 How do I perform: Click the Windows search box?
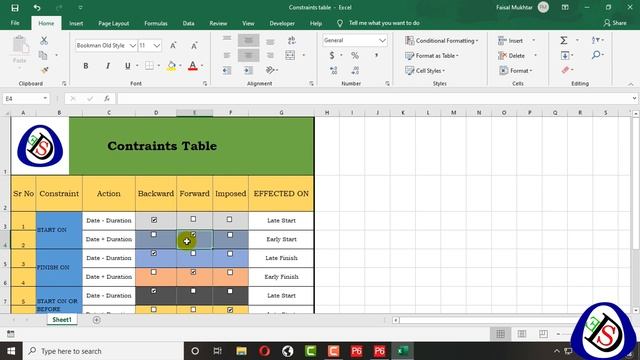[x=103, y=351]
